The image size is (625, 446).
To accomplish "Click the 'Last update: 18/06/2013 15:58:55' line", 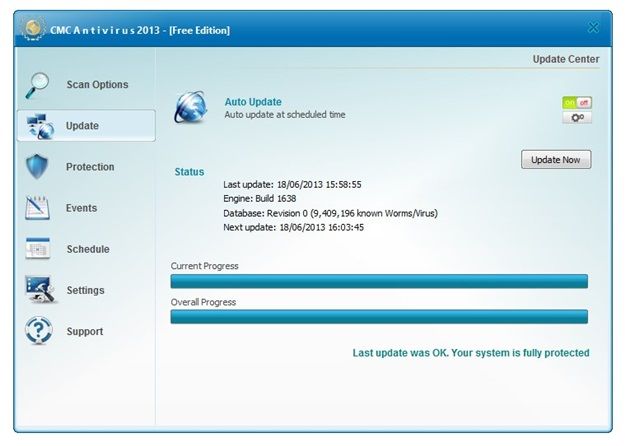I will [x=292, y=184].
